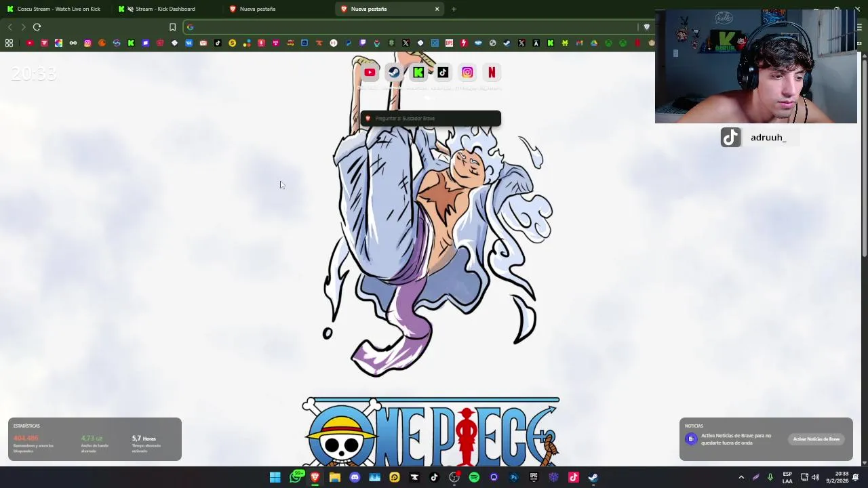Viewport: 868px width, 488px height.
Task: Open the Instagram bookmark in bookmarks bar
Action: 87,43
